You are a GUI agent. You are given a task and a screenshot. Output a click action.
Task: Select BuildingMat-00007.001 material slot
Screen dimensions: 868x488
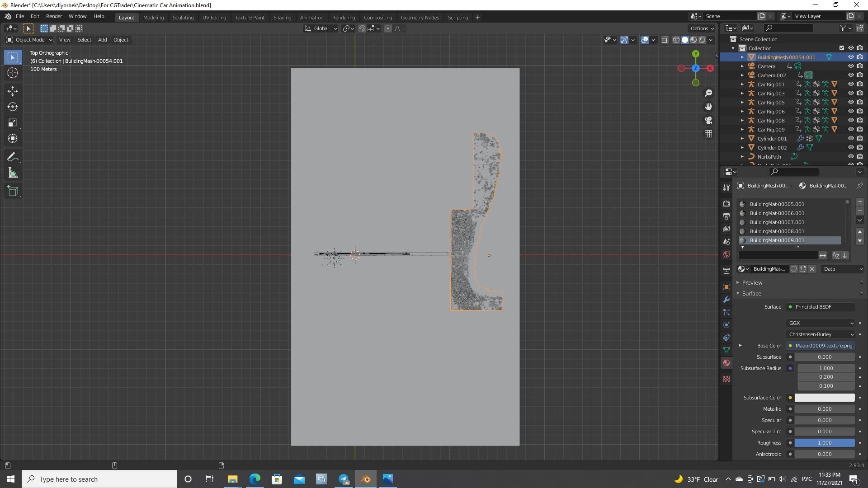tap(777, 222)
